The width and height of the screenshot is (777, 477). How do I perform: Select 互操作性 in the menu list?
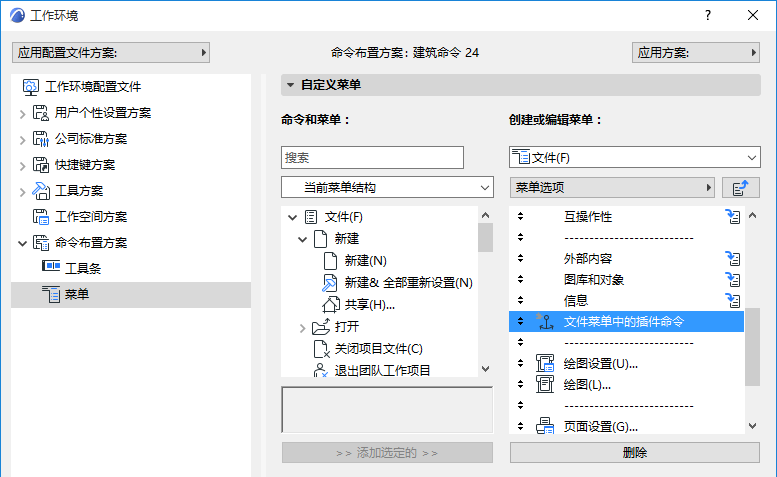tap(588, 216)
